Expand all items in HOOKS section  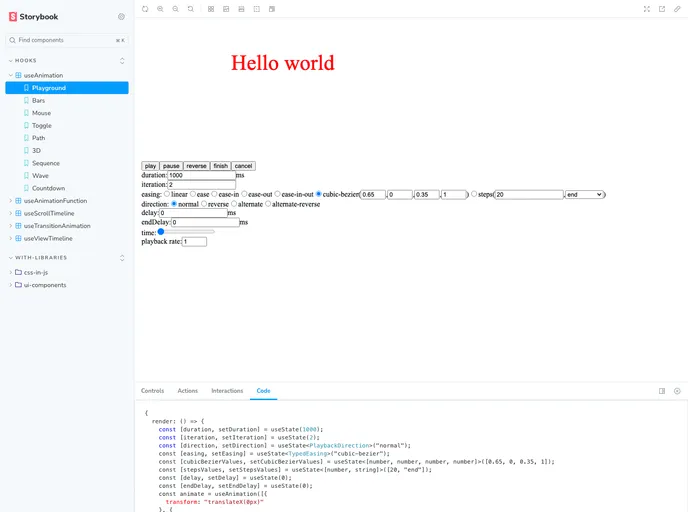(122, 61)
